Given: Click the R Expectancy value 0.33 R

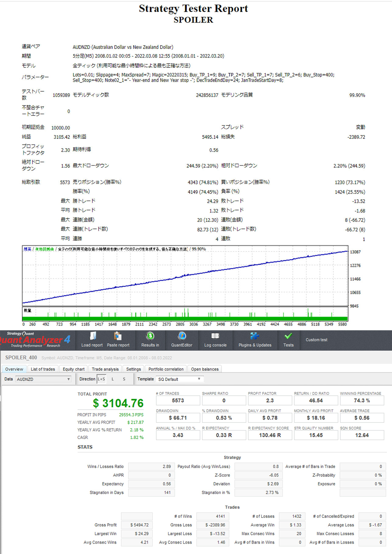Looking at the screenshot, I should click(224, 435).
